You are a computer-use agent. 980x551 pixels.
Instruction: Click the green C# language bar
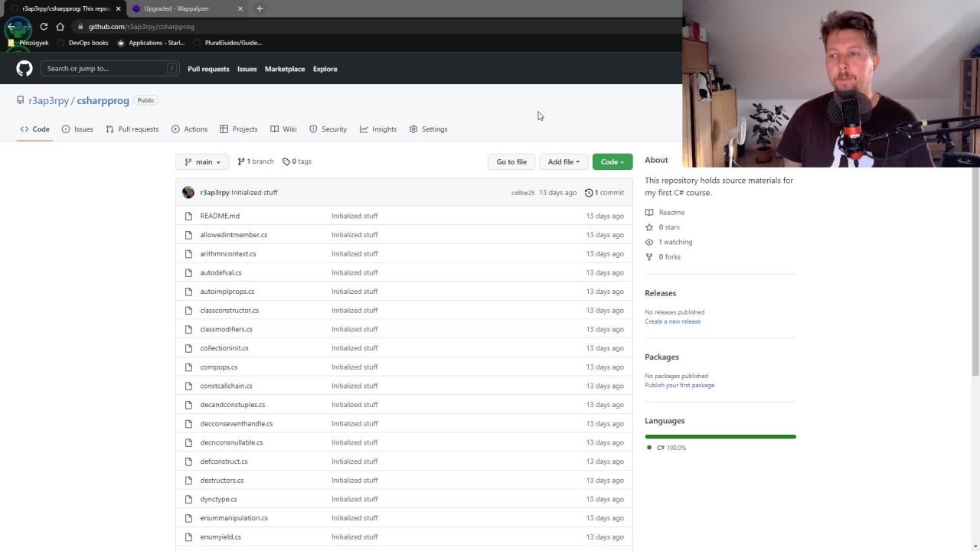point(720,436)
